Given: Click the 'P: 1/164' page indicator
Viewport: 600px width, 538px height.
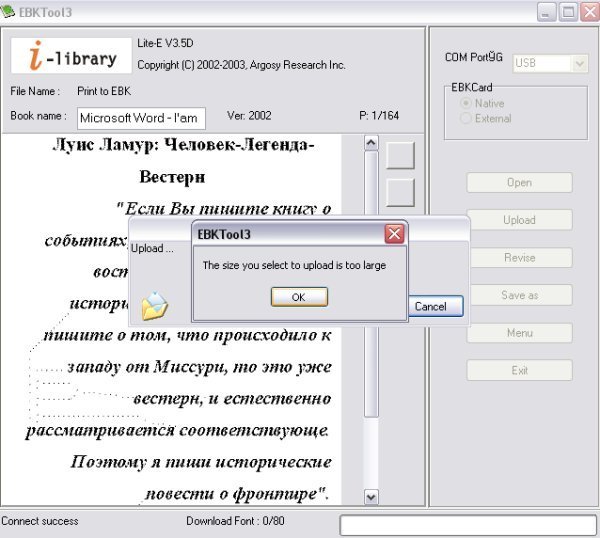Looking at the screenshot, I should click(x=379, y=116).
